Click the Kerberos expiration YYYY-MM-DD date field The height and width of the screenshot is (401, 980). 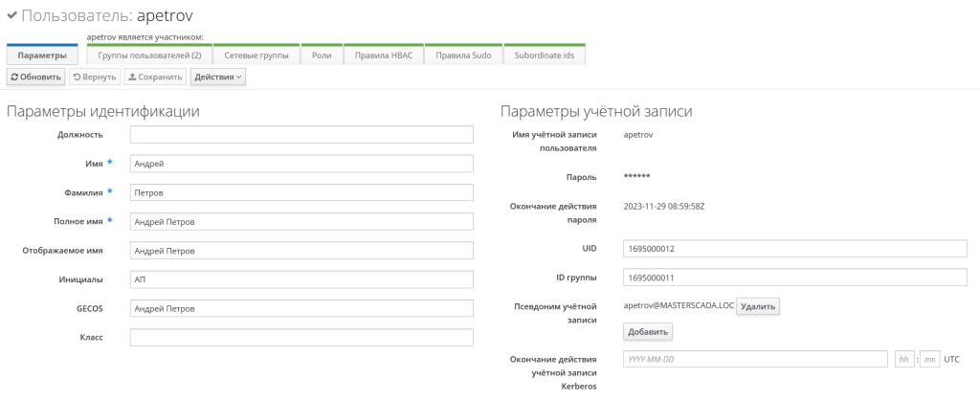click(x=755, y=359)
